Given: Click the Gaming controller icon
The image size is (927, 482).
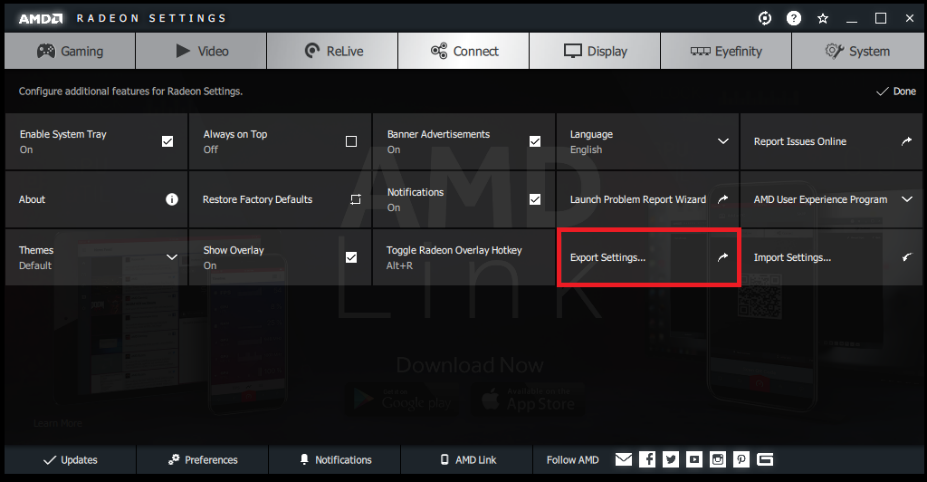Looking at the screenshot, I should coord(46,51).
